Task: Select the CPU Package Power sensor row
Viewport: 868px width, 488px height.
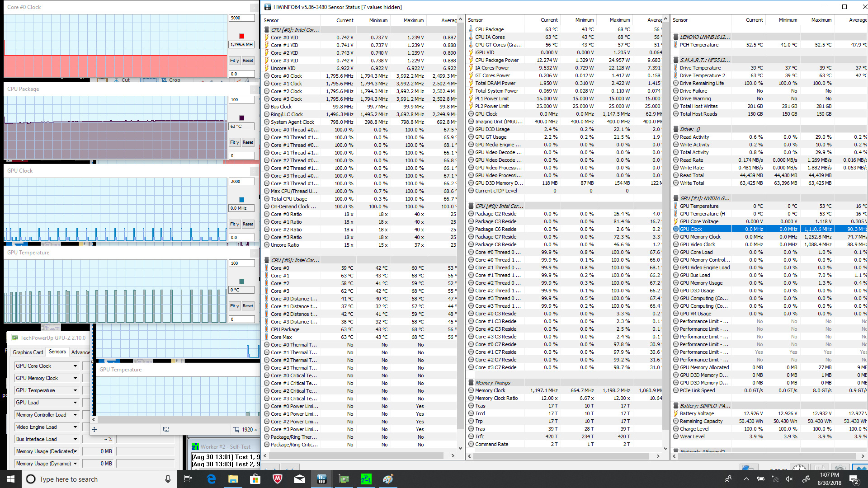Action: coord(564,60)
